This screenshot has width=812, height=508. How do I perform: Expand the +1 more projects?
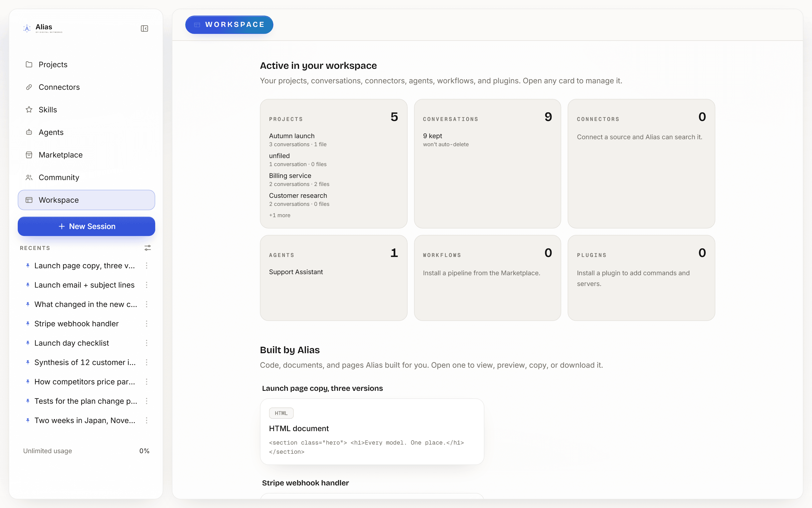pos(280,215)
